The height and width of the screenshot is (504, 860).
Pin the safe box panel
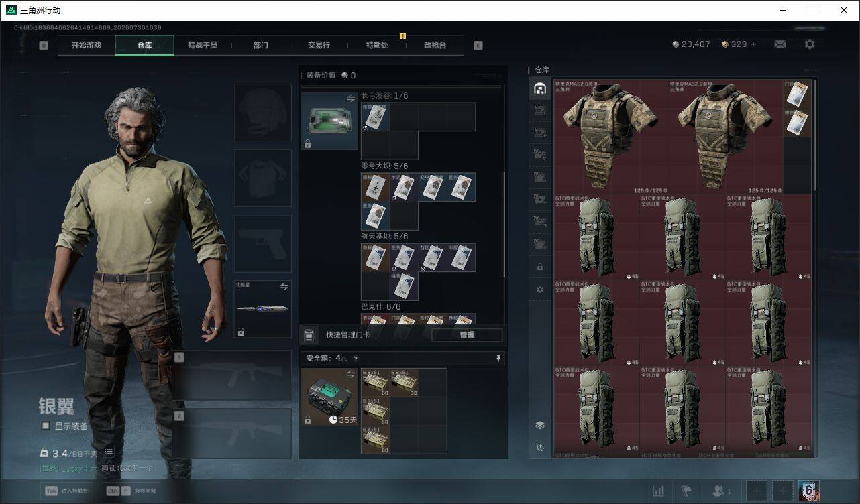coord(498,359)
